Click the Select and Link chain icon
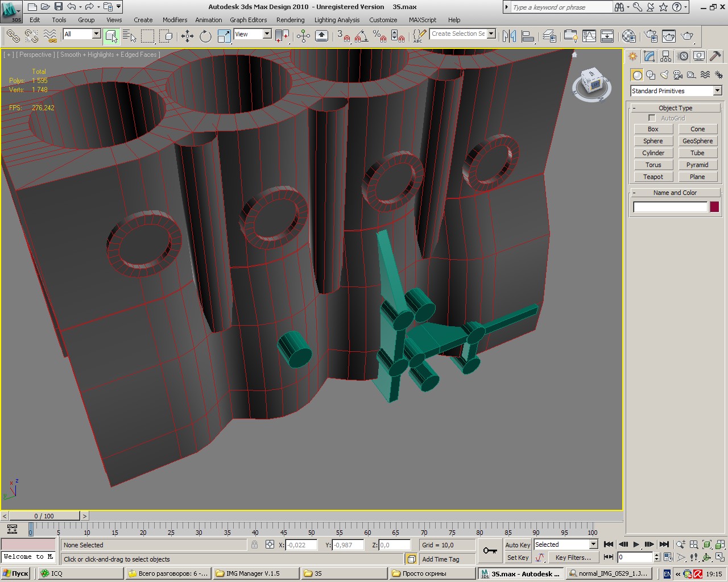The width and height of the screenshot is (728, 582). click(x=13, y=36)
